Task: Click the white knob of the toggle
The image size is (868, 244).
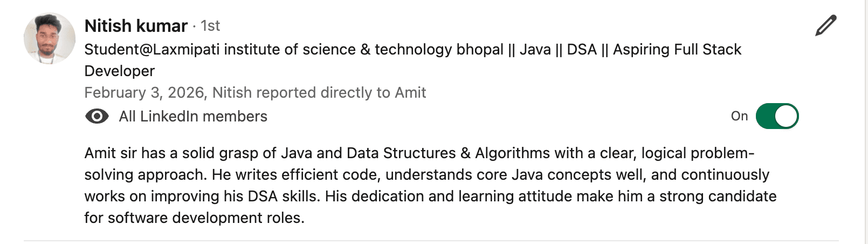Action: pyautogui.click(x=787, y=117)
